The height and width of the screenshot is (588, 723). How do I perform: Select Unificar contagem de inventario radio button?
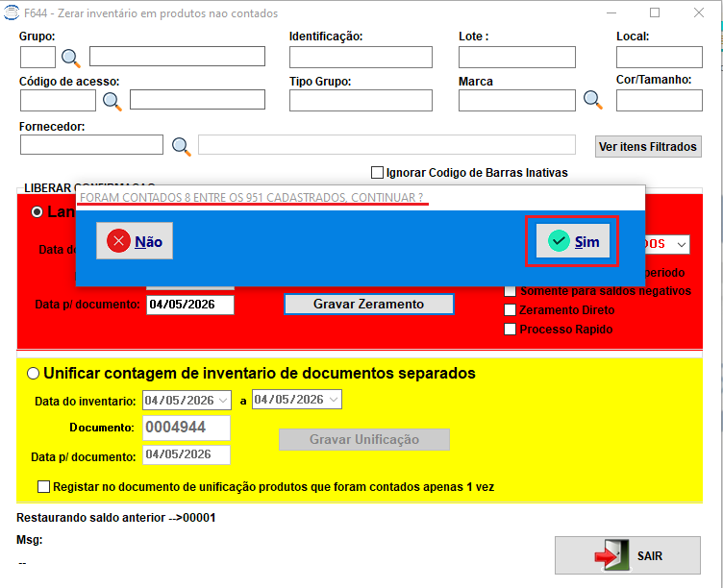point(34,373)
